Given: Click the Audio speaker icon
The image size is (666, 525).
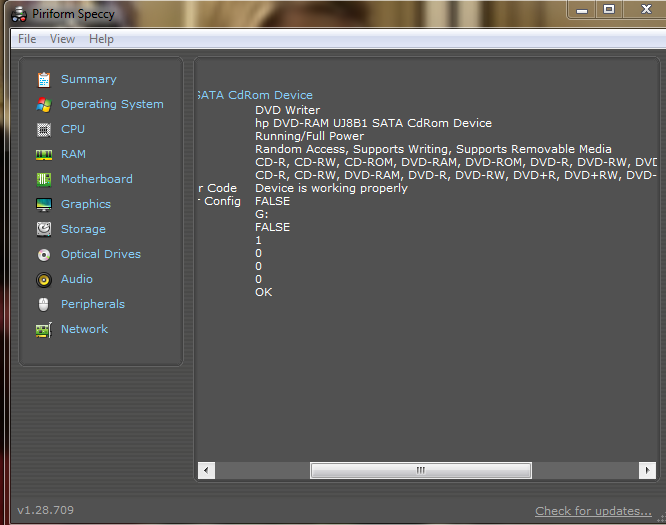Looking at the screenshot, I should point(43,279).
